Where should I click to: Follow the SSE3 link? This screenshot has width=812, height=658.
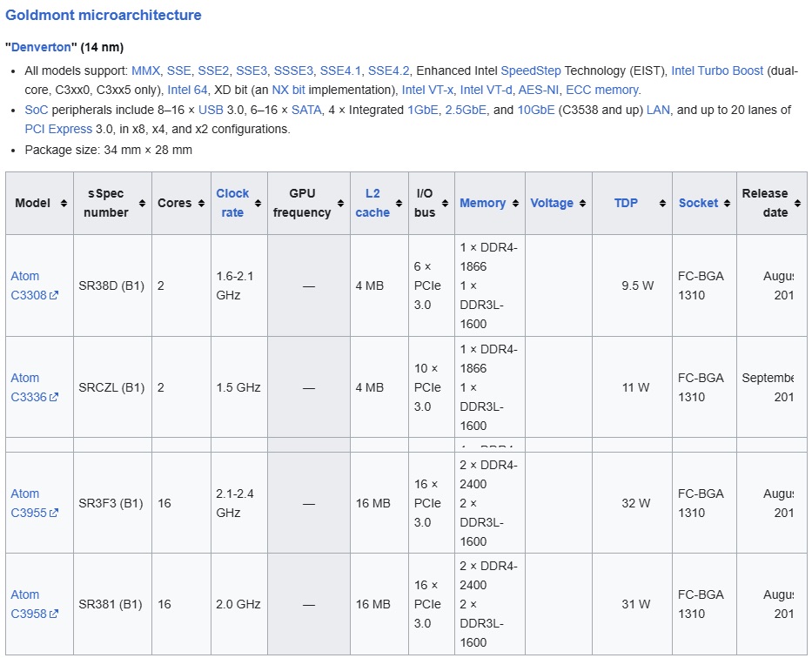tap(252, 70)
